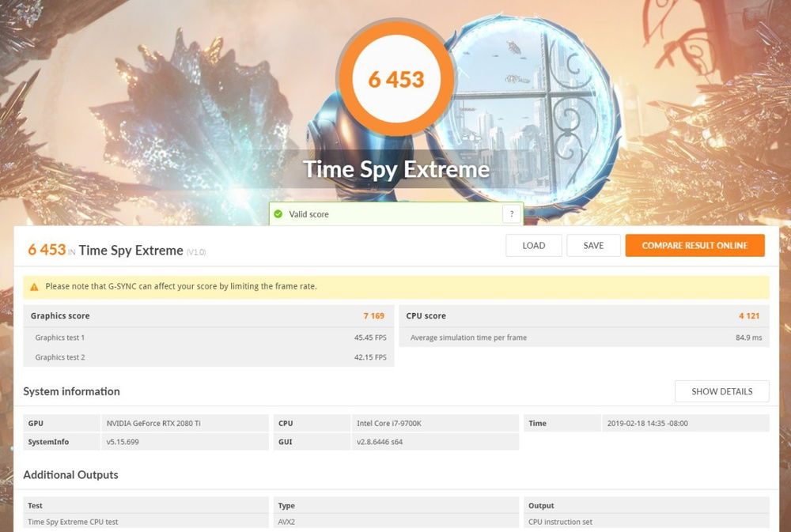Expand details with SHOW DETAILS
The height and width of the screenshot is (532, 791).
721,391
